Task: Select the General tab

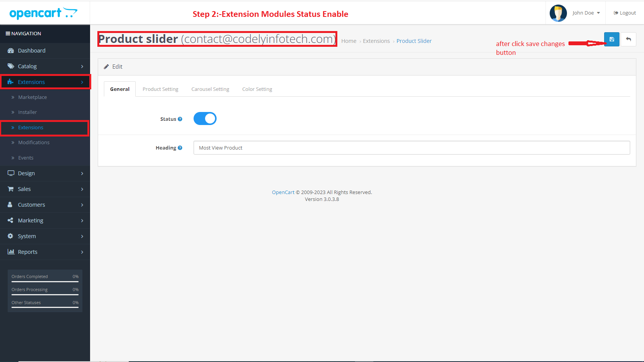Action: pos(120,89)
